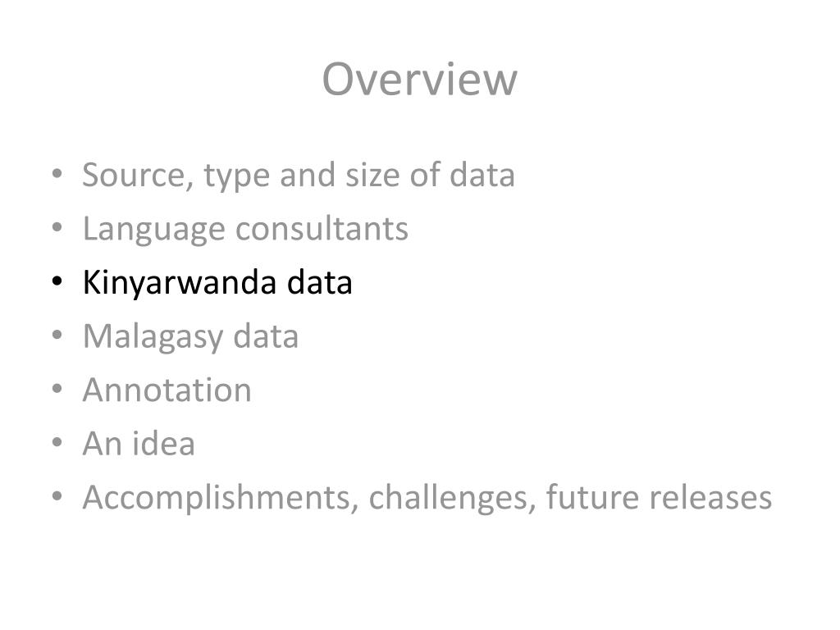Image resolution: width=840 pixels, height=630 pixels.
Task: Click the black bullet dot before Kinyarwanda data
Action: click(57, 281)
